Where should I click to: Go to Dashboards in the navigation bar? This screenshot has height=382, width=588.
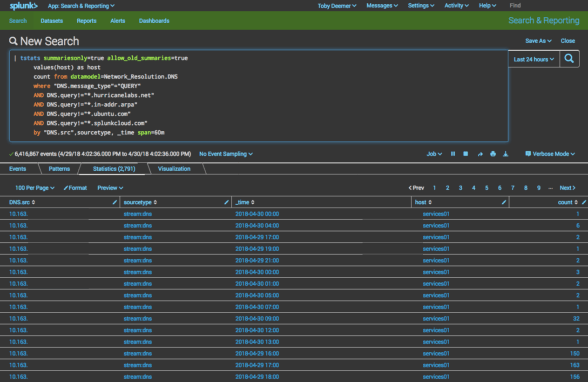154,21
